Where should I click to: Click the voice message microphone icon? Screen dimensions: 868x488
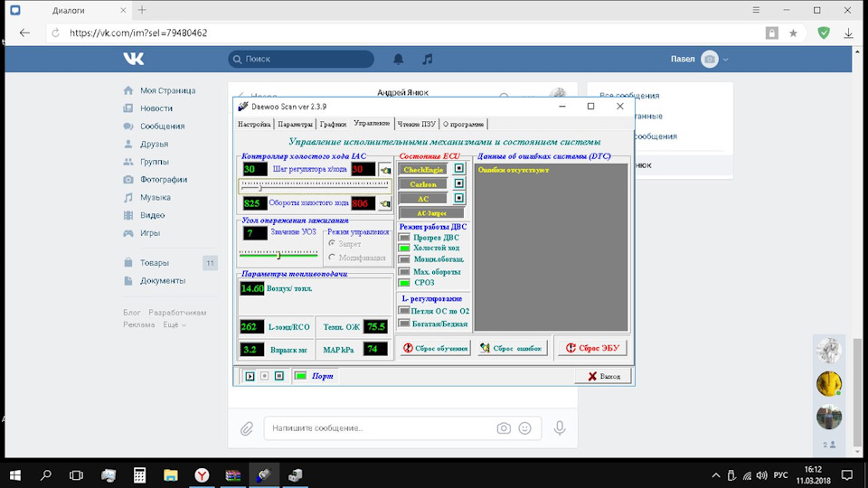click(x=560, y=427)
